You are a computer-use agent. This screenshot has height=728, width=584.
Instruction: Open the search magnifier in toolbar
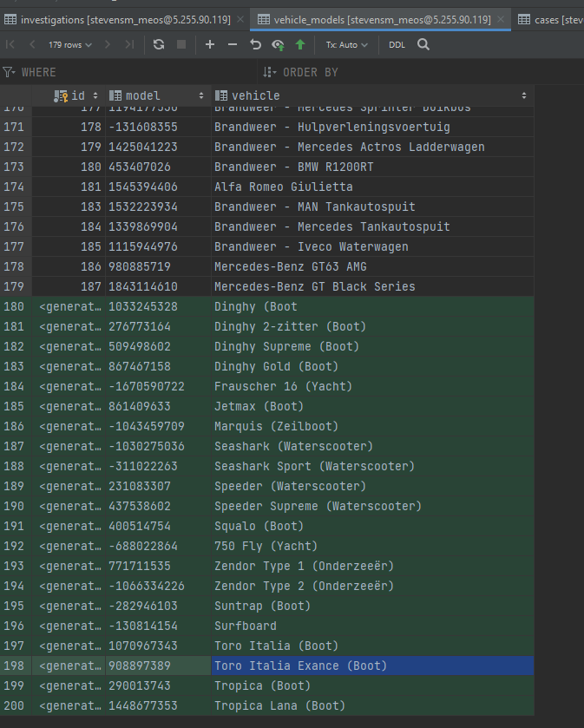tap(423, 44)
